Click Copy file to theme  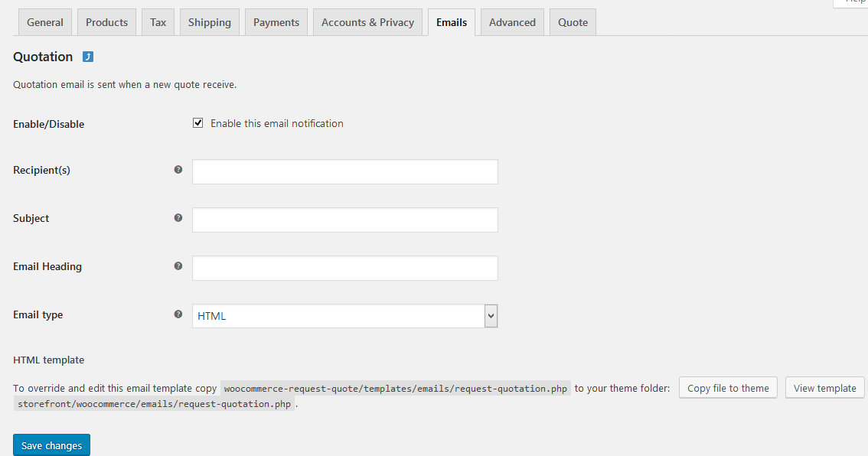click(x=727, y=387)
